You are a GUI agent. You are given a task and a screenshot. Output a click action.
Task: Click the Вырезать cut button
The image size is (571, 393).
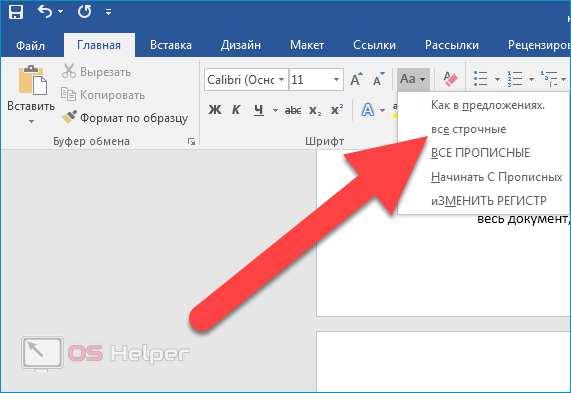point(96,72)
